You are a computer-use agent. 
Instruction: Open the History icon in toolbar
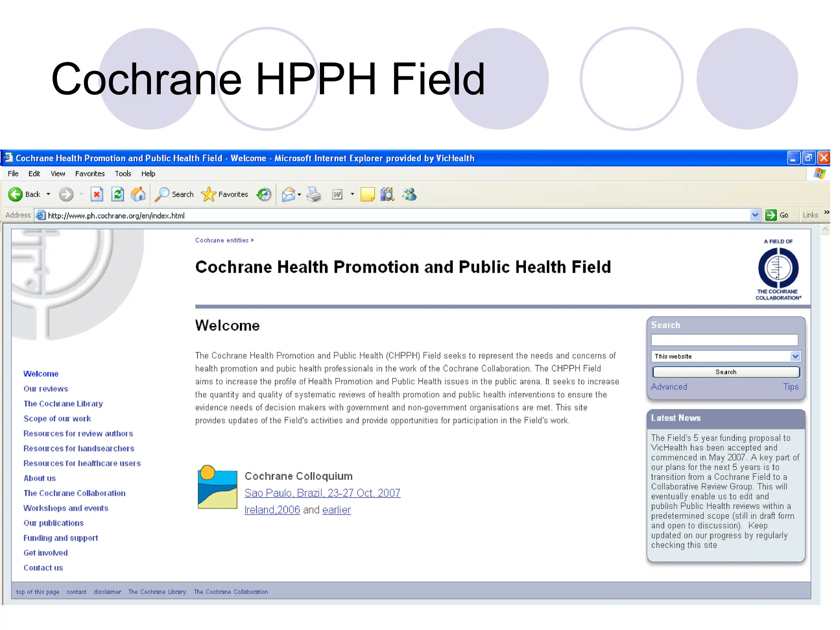264,194
